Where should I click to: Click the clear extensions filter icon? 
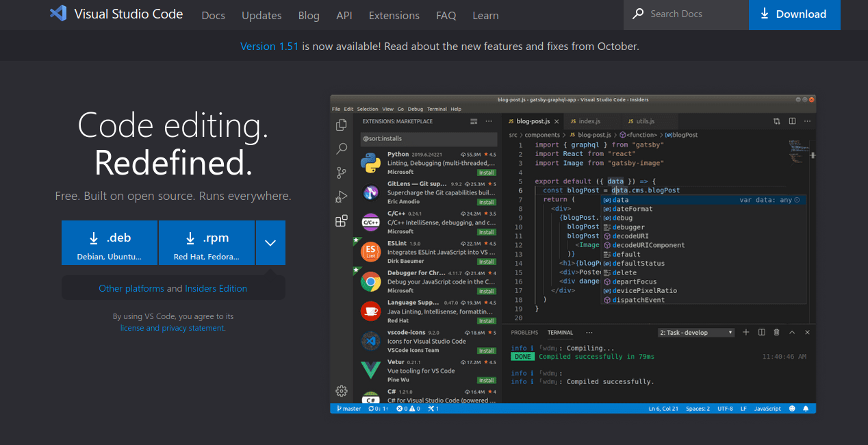click(x=474, y=121)
